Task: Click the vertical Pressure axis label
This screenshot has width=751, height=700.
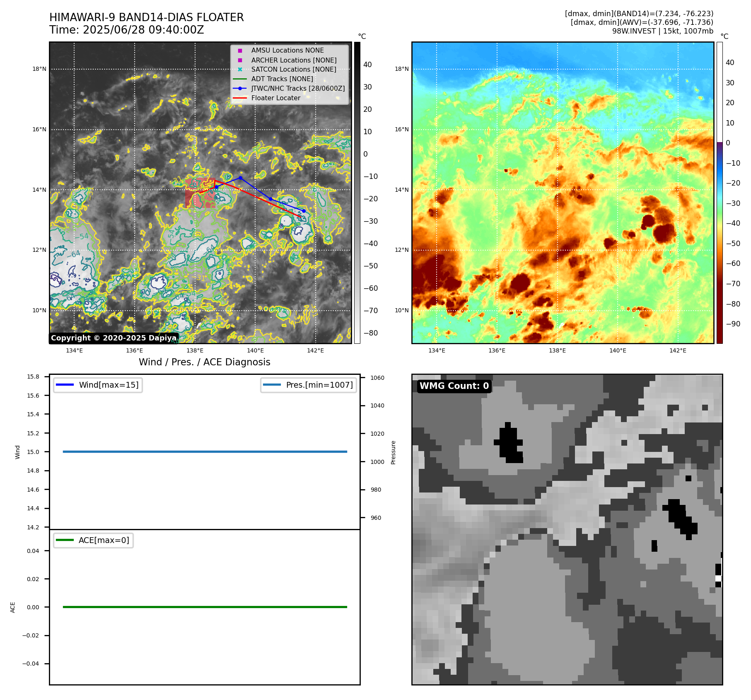Action: tap(394, 452)
